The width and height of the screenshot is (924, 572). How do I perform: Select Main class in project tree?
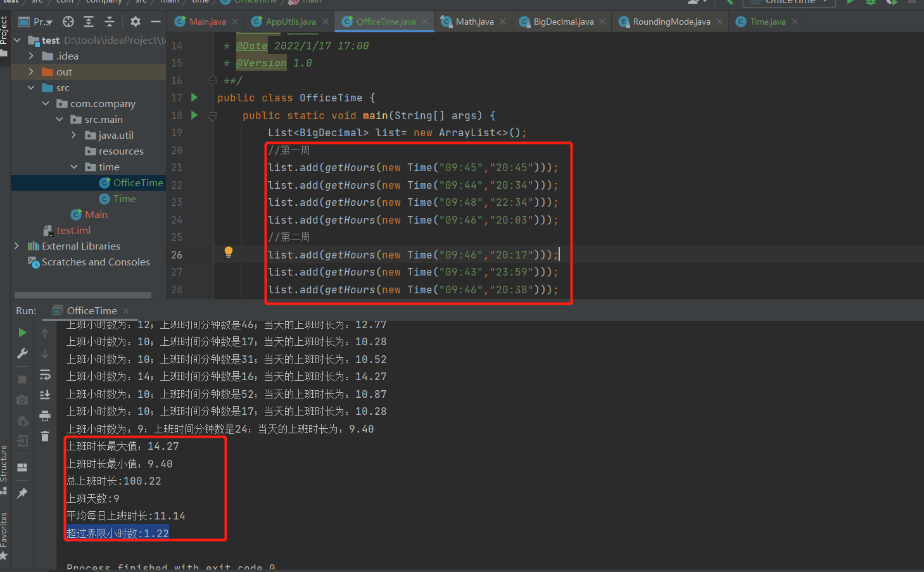(x=89, y=214)
